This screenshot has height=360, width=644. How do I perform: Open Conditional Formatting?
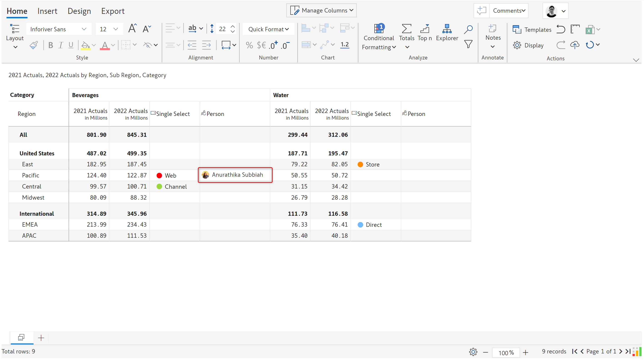click(378, 37)
